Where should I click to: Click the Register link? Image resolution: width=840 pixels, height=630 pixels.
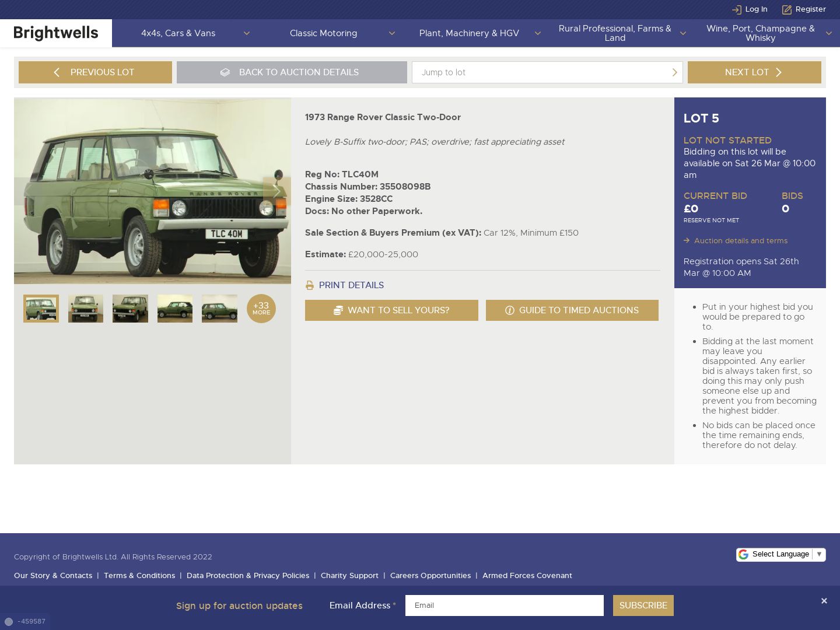pos(804,9)
